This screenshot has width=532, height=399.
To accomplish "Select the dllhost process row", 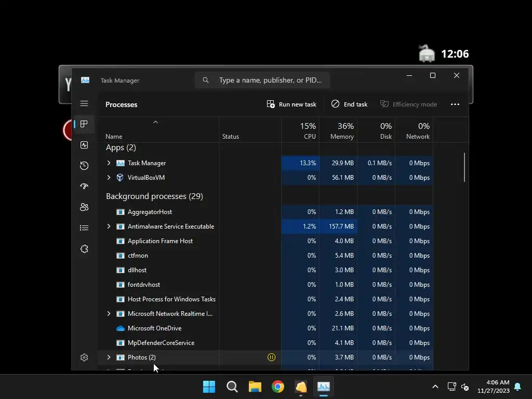I will click(265, 270).
